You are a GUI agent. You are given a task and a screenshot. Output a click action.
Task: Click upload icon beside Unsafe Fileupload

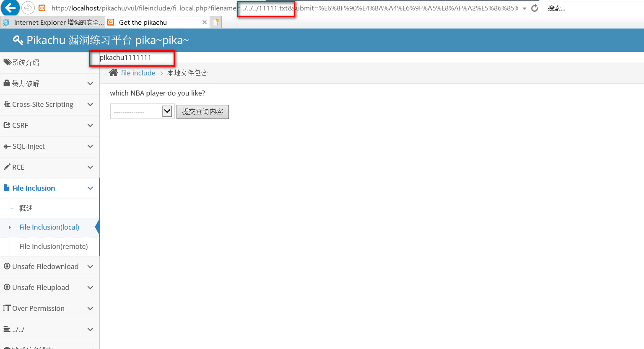coord(7,287)
